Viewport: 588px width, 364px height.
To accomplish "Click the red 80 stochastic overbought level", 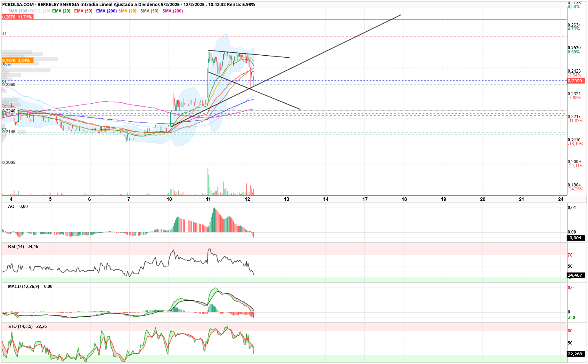I will pos(570,331).
